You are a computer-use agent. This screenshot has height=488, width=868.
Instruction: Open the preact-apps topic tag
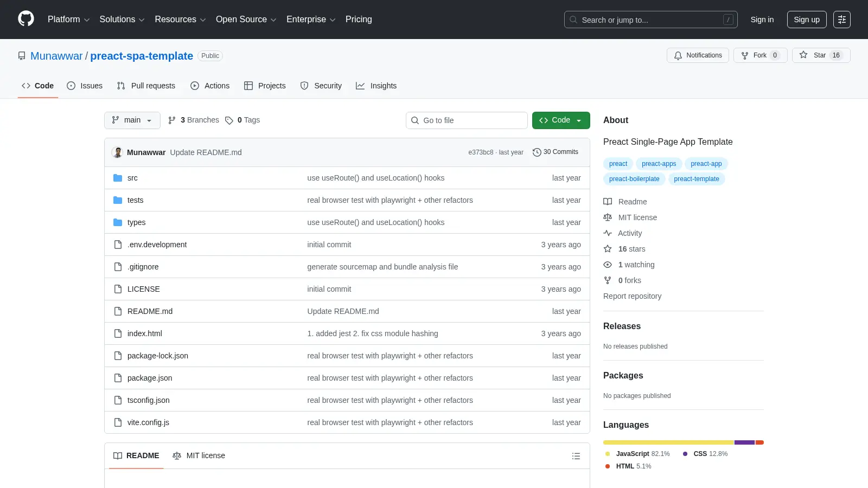(x=659, y=164)
